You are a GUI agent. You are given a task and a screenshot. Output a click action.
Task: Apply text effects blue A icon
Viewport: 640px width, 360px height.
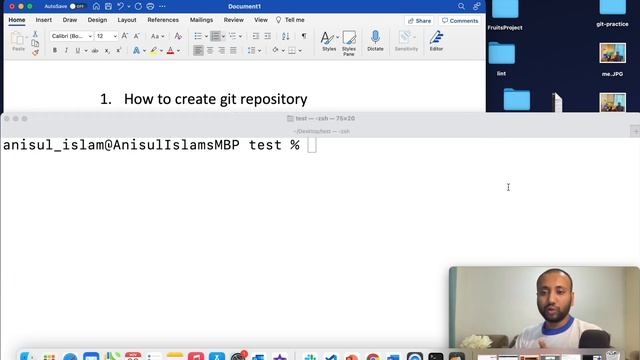(136, 50)
